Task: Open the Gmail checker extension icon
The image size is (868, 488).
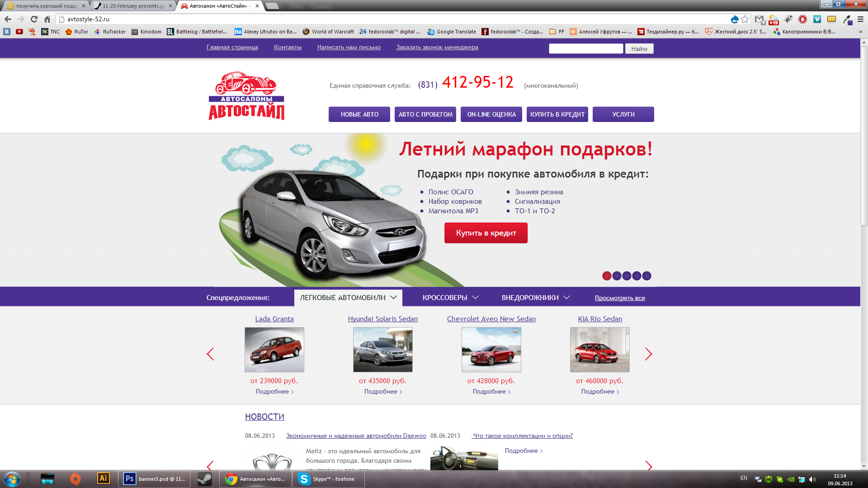Action: click(759, 19)
